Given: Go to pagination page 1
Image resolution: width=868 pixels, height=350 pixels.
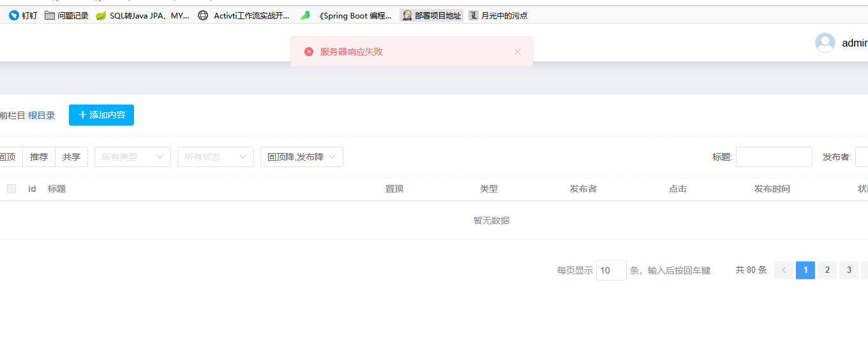Looking at the screenshot, I should click(805, 270).
